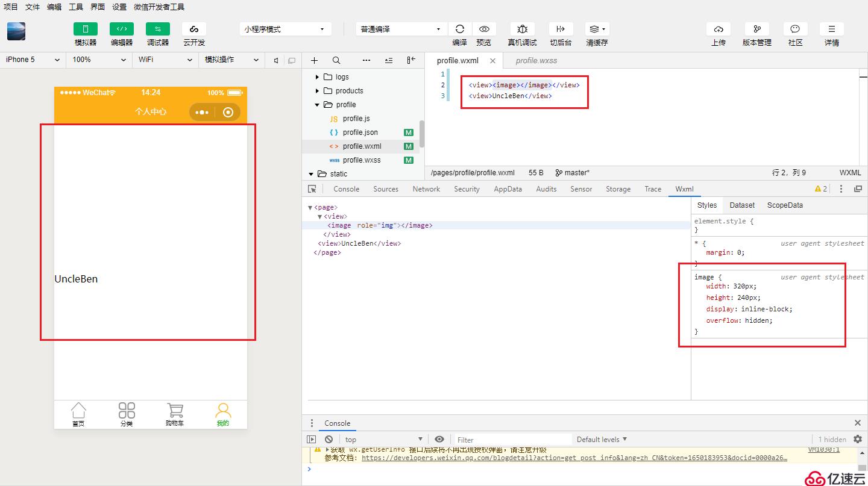The height and width of the screenshot is (486, 868).
Task: Toggle the simulator (模拟器) panel button
Action: point(86,29)
